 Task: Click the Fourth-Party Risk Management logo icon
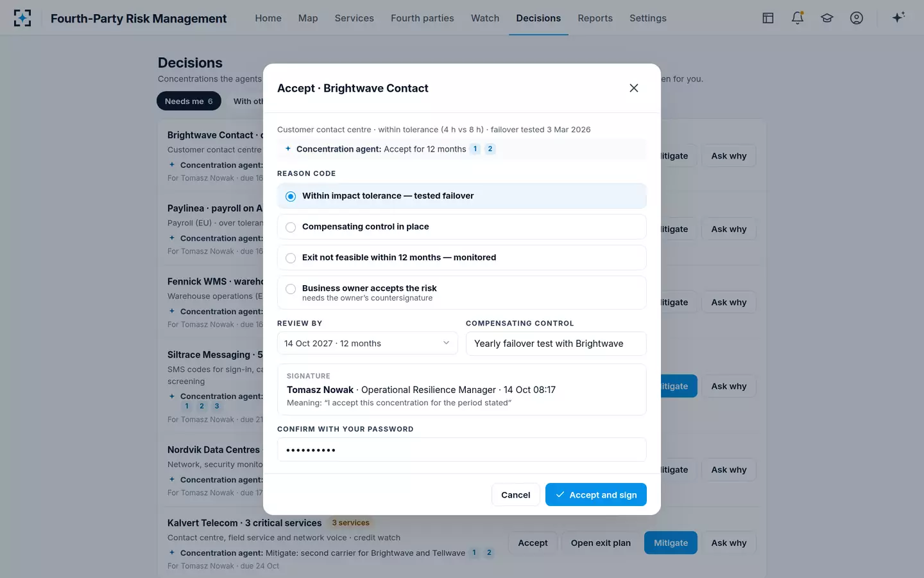(x=22, y=18)
